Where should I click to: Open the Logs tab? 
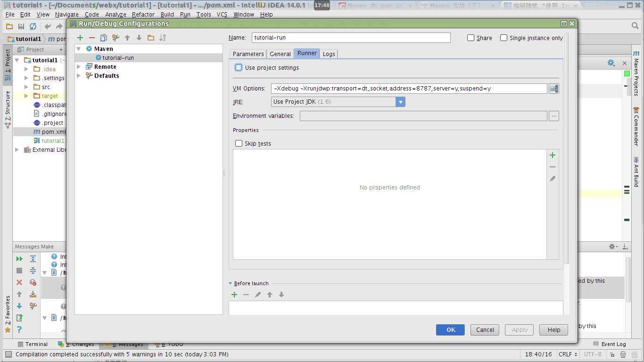click(329, 54)
